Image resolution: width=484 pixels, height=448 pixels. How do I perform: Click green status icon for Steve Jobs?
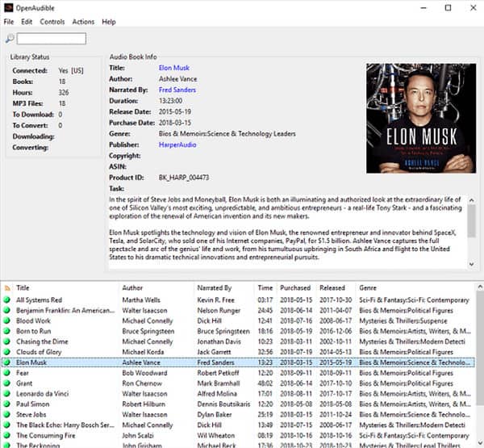click(6, 415)
